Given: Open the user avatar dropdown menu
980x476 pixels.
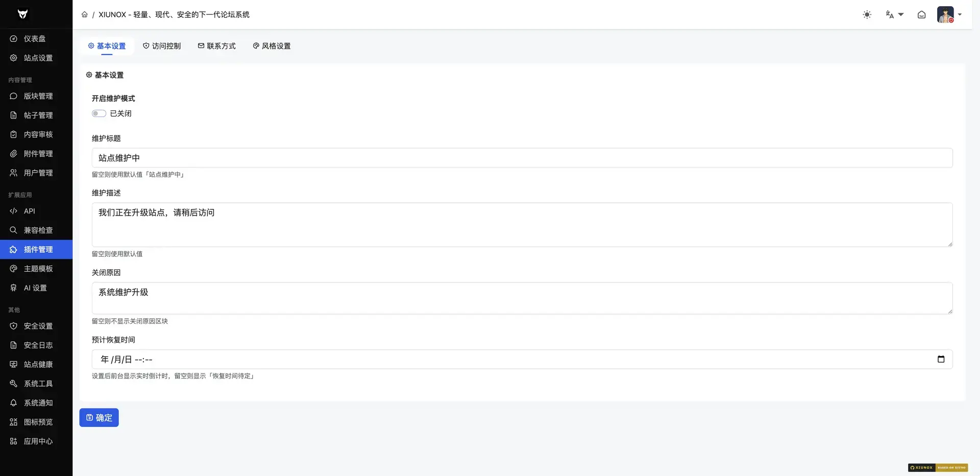Looking at the screenshot, I should tap(949, 14).
